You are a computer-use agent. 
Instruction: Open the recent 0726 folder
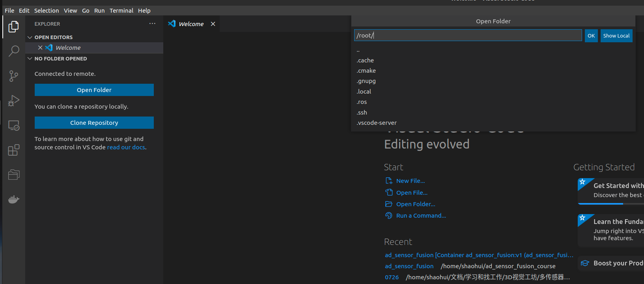click(392, 277)
